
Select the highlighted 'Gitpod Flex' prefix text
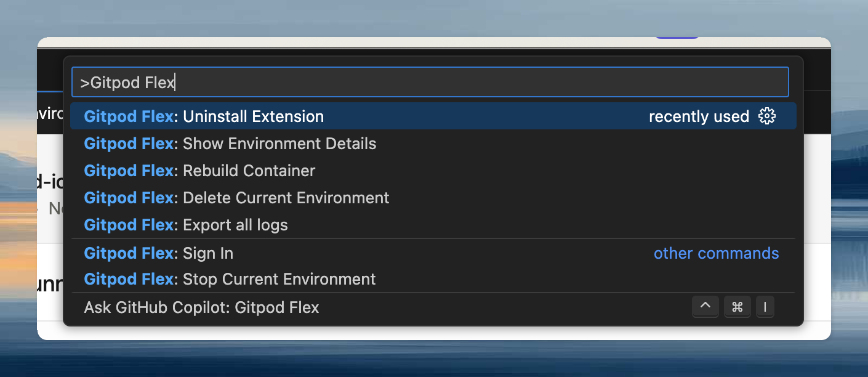tap(129, 116)
